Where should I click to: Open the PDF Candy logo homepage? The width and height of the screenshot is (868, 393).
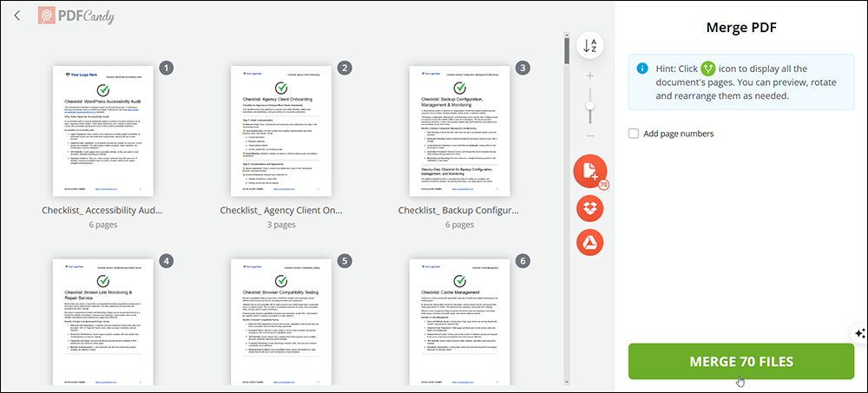pos(76,16)
